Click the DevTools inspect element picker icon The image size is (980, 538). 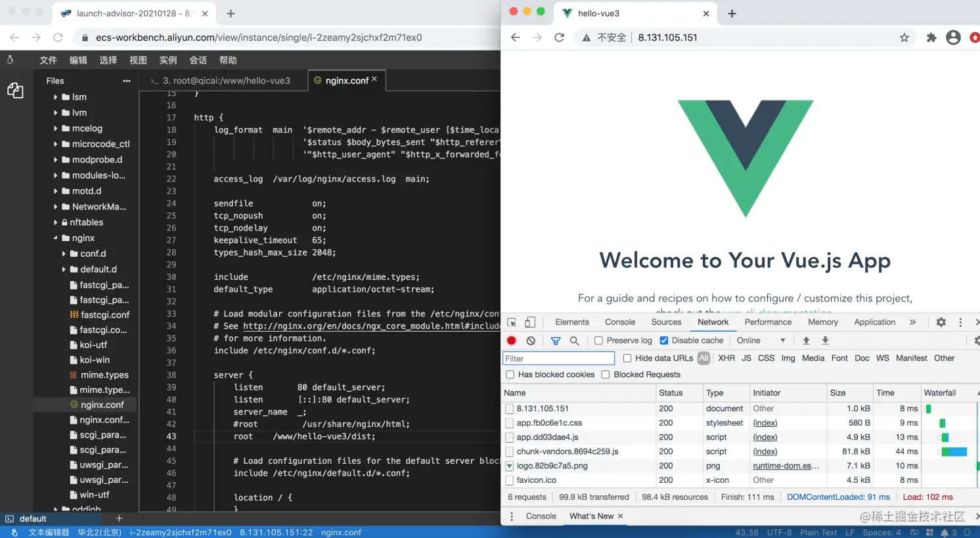click(512, 323)
